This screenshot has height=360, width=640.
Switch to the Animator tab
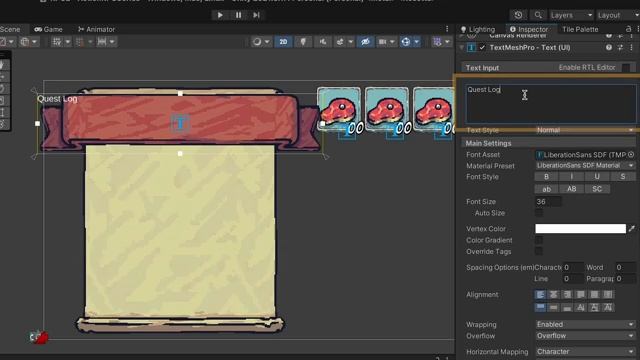click(96, 29)
